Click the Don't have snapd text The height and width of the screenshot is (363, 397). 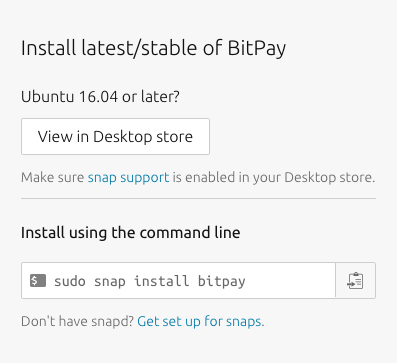pos(77,322)
